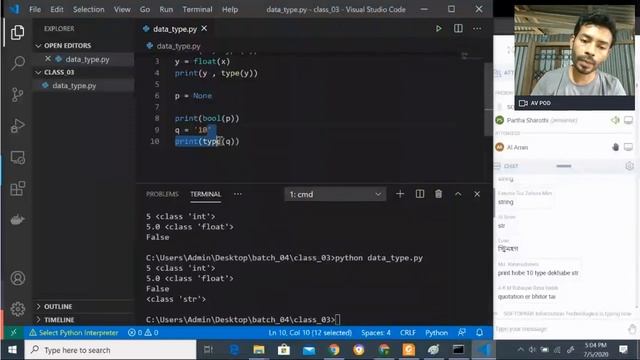Open the Help menu
This screenshot has height=360, width=640.
click(230, 9)
